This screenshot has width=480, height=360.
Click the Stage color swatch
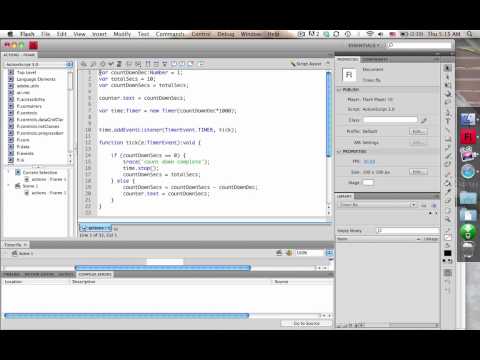point(368,182)
